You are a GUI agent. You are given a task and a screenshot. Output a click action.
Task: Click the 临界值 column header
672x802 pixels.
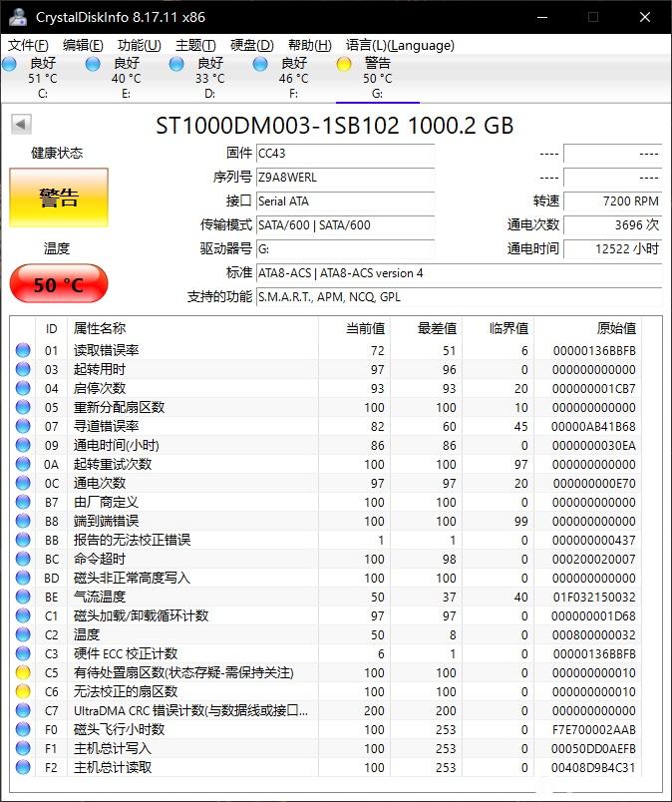point(498,328)
